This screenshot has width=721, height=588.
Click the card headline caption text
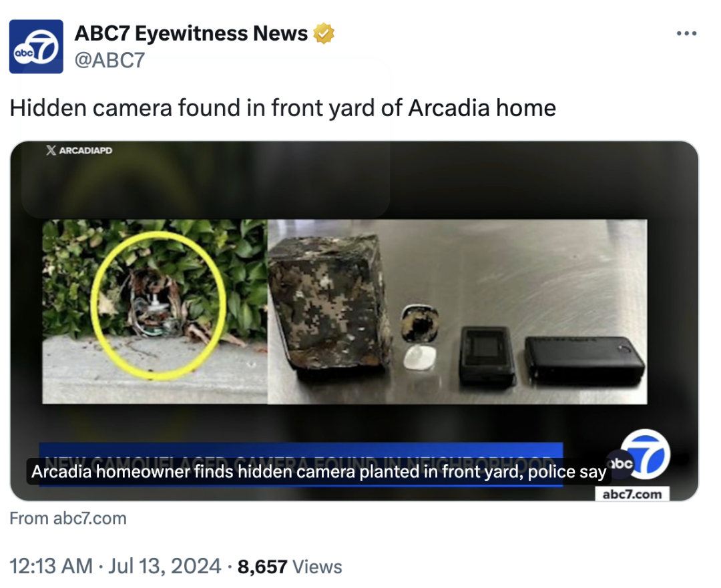pos(318,472)
